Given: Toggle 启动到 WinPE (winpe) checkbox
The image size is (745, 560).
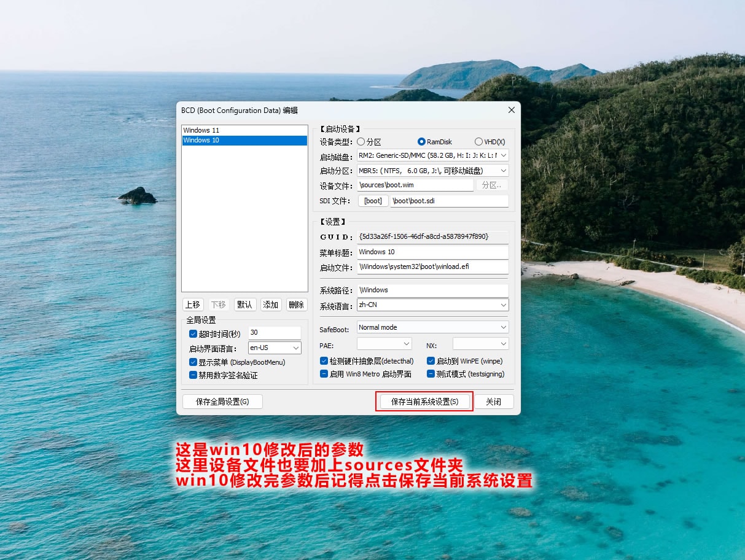Looking at the screenshot, I should pyautogui.click(x=431, y=361).
